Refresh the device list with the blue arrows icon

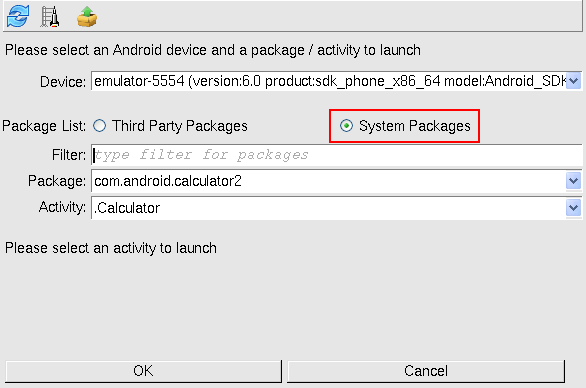18,16
